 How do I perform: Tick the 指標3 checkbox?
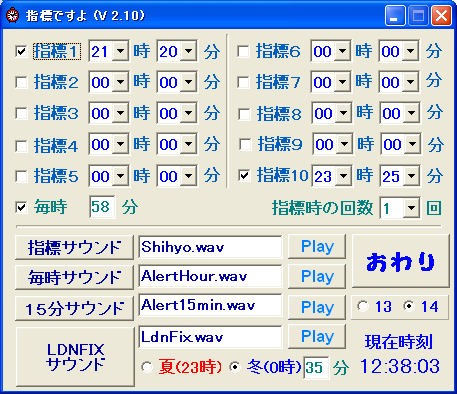(21, 114)
